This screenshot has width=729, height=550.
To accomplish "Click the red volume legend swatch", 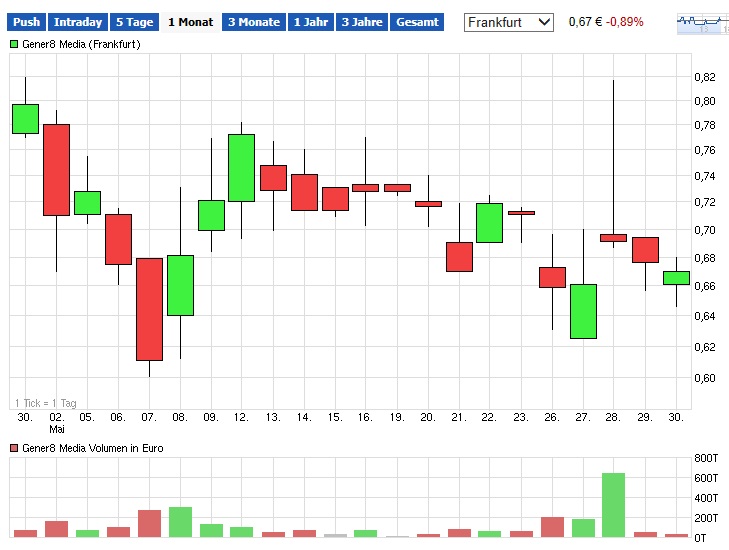I will click(14, 448).
